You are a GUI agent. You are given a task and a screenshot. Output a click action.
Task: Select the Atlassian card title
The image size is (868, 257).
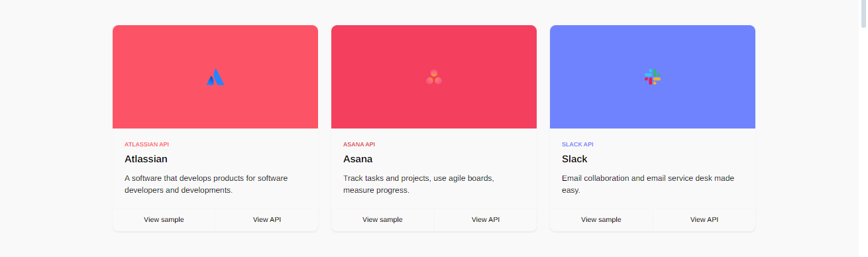[146, 159]
